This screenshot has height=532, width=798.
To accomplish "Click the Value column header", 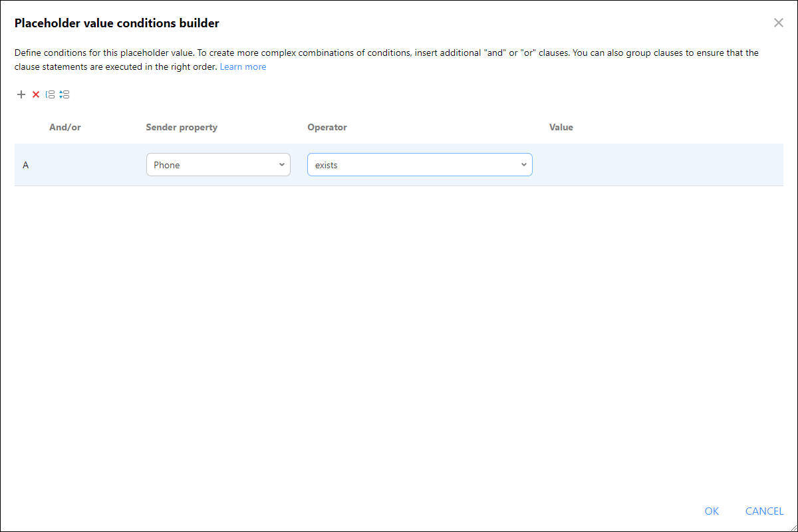I will tap(561, 127).
